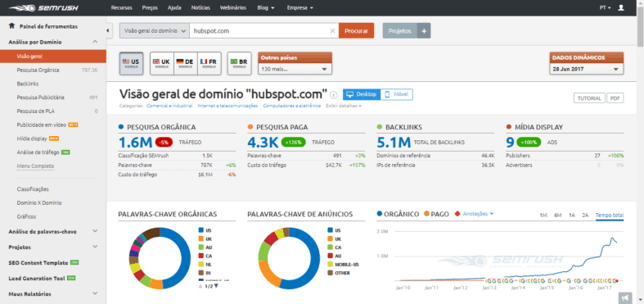Viewport: 644px width, 304px height.
Task: Open Ajuda in top menu
Action: [x=174, y=8]
